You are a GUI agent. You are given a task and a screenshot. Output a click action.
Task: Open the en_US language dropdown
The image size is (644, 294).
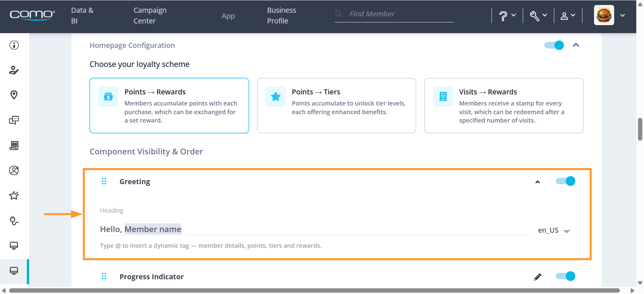tap(555, 230)
